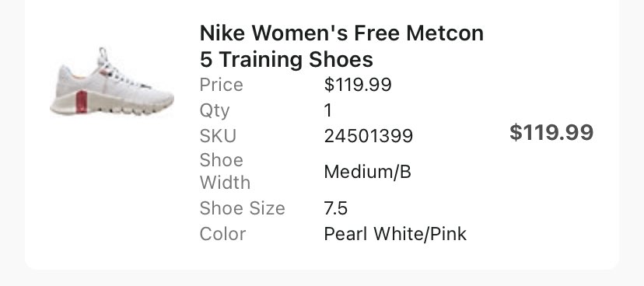Select the Medium/B width value

(368, 172)
